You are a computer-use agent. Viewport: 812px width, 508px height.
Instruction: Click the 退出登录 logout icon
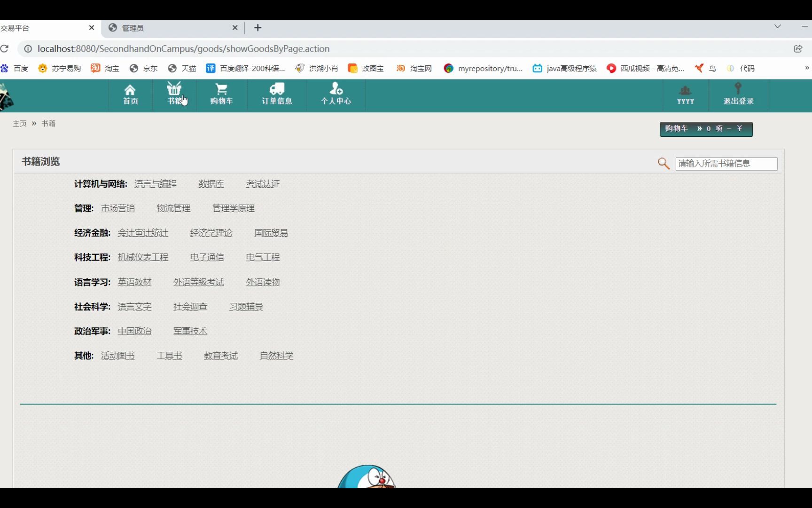coord(738,95)
